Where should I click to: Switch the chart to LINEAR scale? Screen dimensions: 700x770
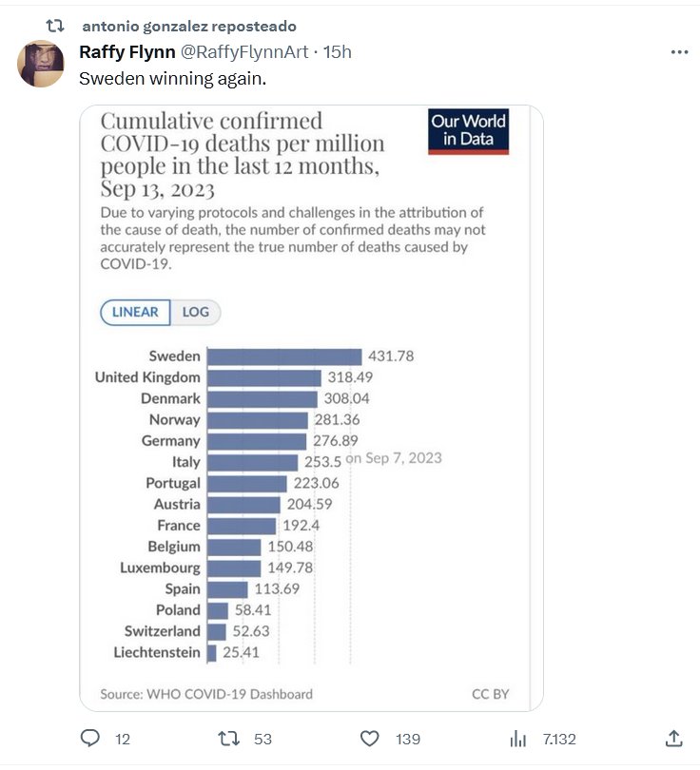[135, 312]
